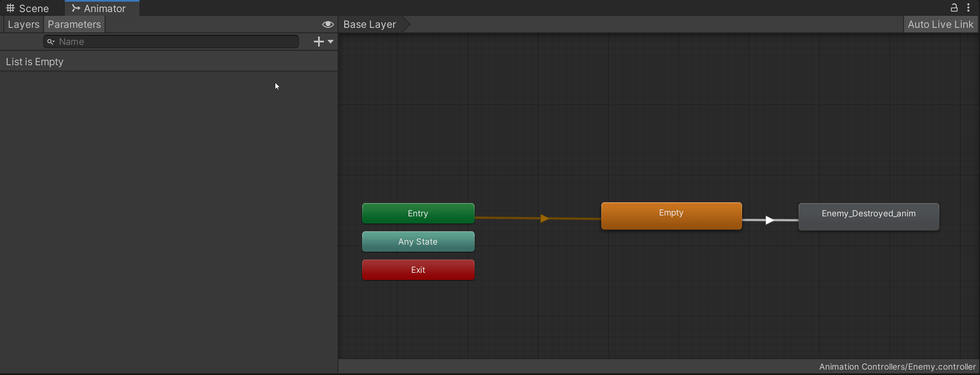Switch to the Scene tab

click(x=27, y=8)
